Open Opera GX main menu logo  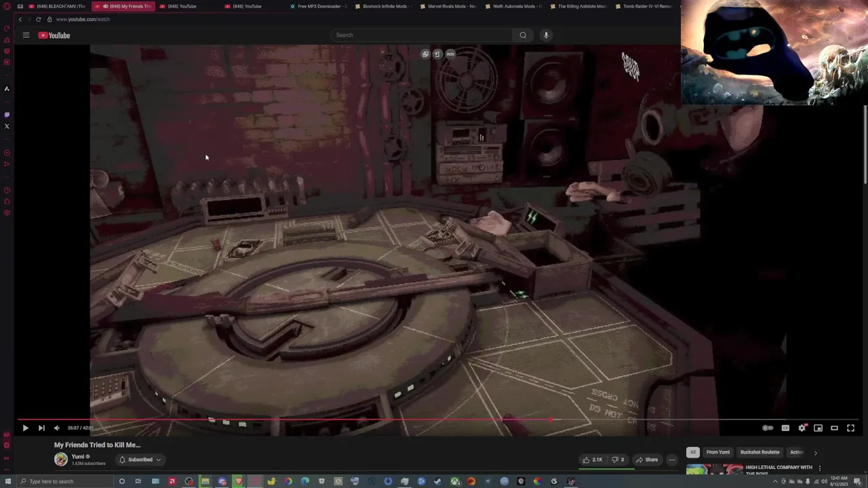(7, 6)
